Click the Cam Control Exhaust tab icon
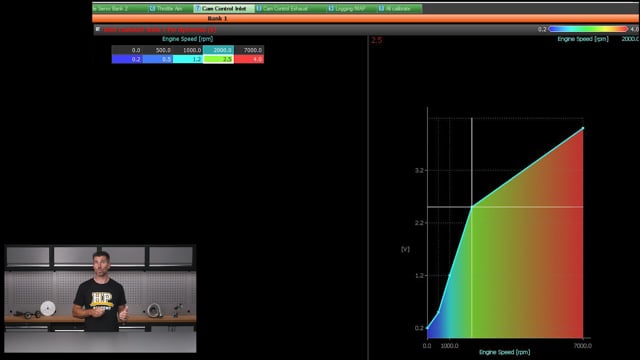Viewport: 640px width, 360px height. [259, 8]
